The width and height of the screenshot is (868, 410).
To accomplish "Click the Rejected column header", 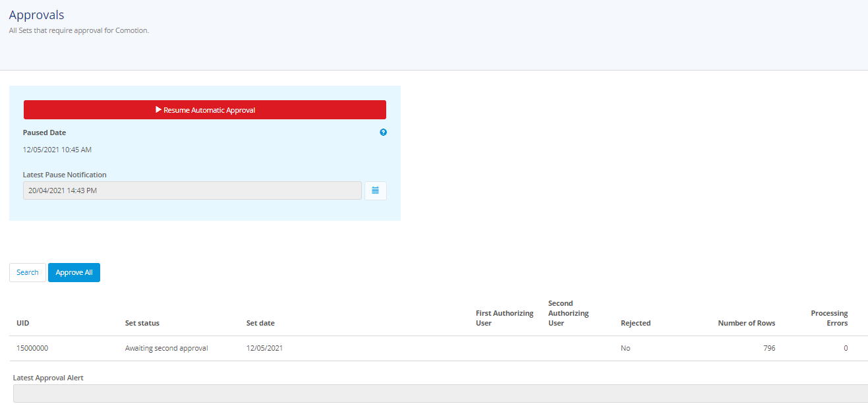I will pos(635,323).
